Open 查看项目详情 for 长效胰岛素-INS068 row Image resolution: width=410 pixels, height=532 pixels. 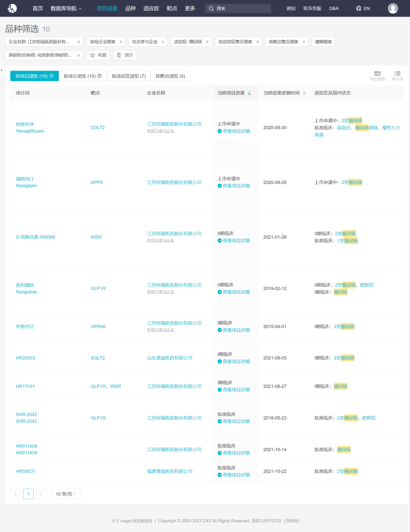(x=234, y=241)
